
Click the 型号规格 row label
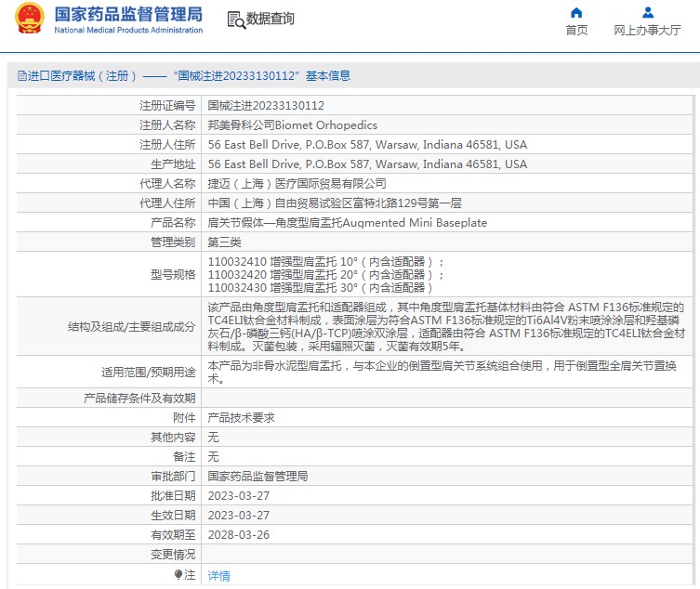click(173, 274)
